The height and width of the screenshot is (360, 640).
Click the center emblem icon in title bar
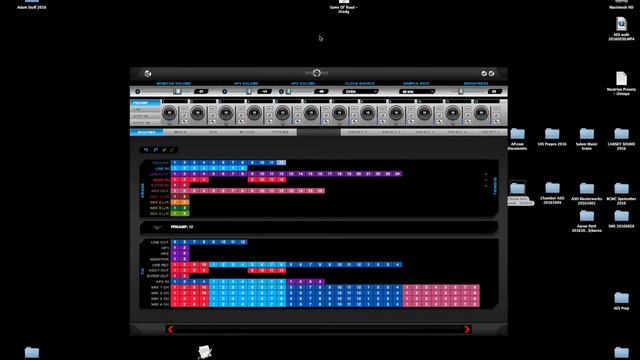(316, 73)
